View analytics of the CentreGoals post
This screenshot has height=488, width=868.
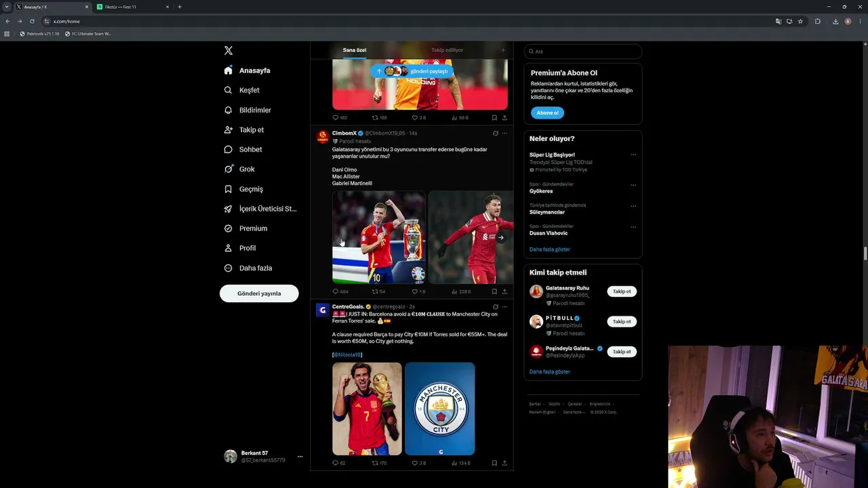[460, 463]
